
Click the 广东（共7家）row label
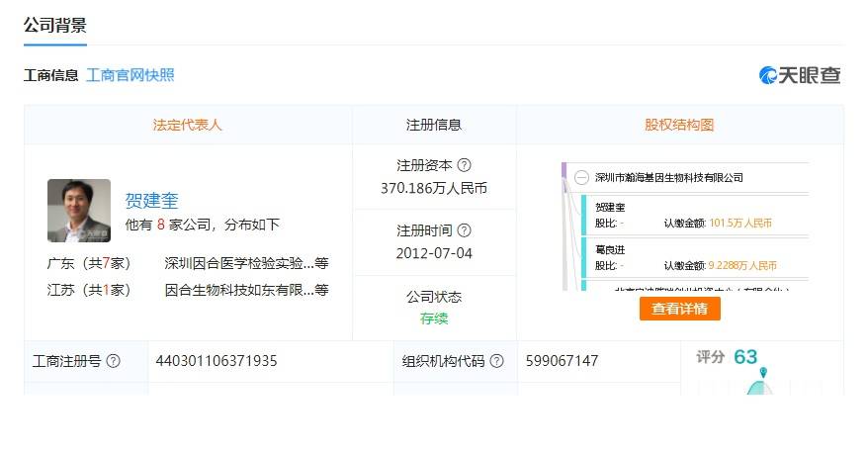[89, 263]
